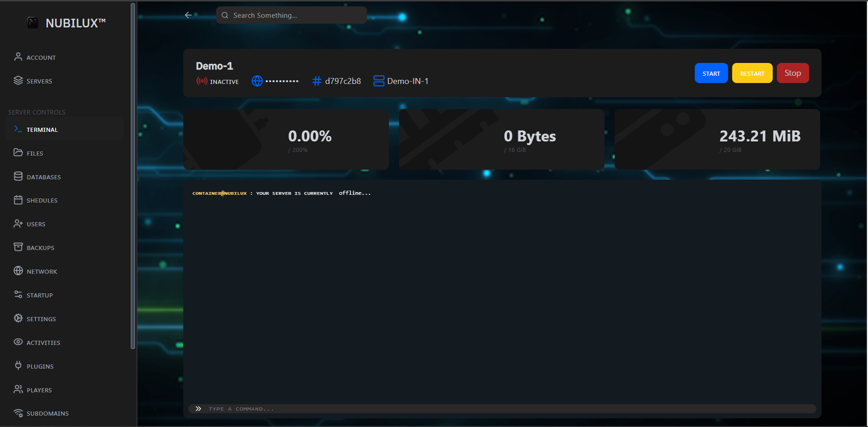The height and width of the screenshot is (427, 868).
Task: Open the Backups menu item
Action: [40, 248]
